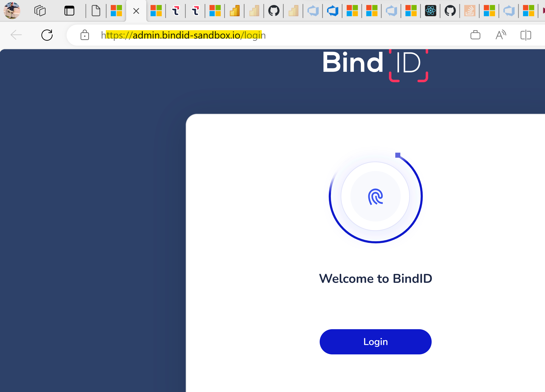Click the fingerprint icon in the circle
Viewport: 545px width, 392px height.
pyautogui.click(x=375, y=197)
